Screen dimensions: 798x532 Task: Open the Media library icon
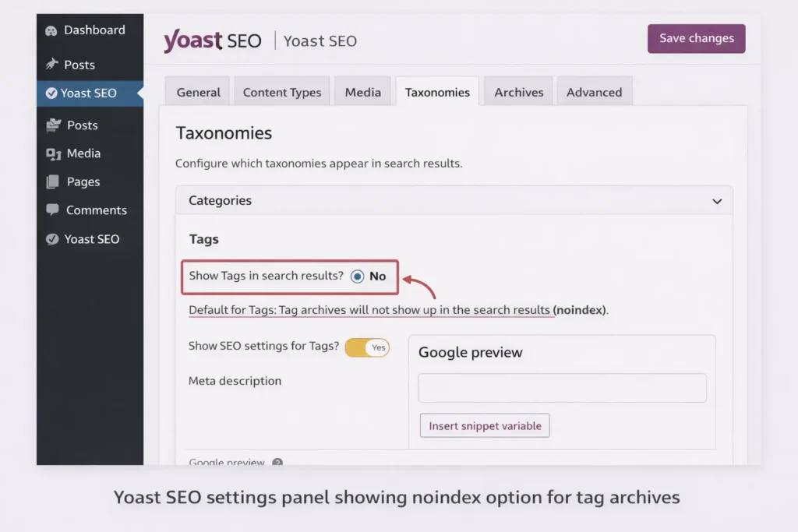pos(51,153)
